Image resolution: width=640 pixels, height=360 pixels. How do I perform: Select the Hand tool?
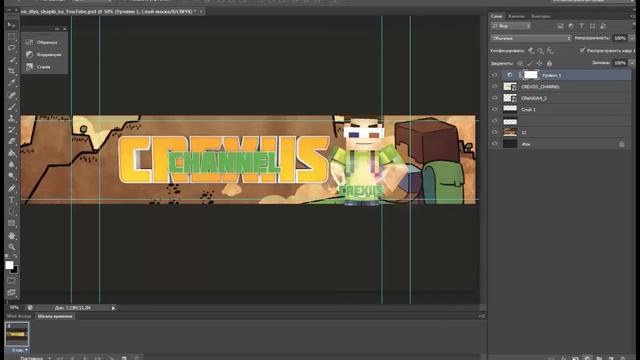(x=12, y=236)
